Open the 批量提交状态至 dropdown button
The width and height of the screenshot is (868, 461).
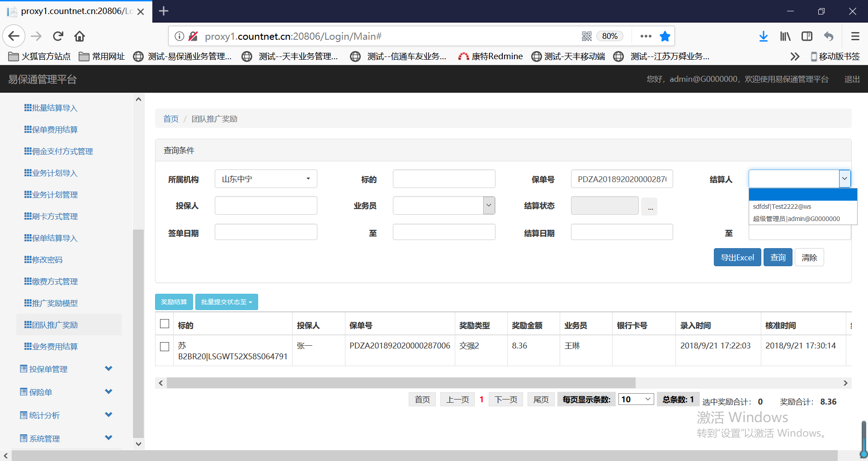226,302
